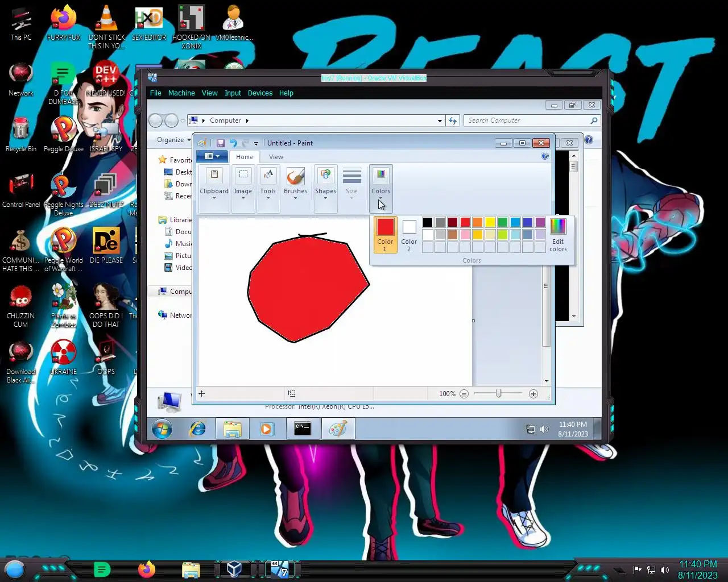Click the 100% zoom level text

click(447, 394)
